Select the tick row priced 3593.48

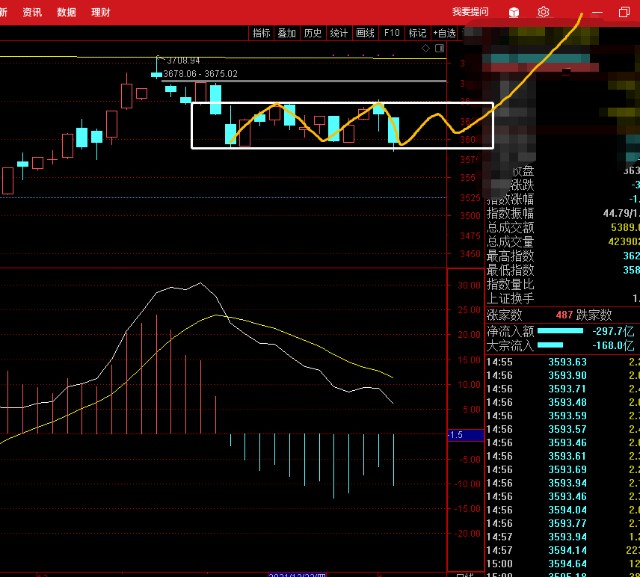tap(563, 402)
